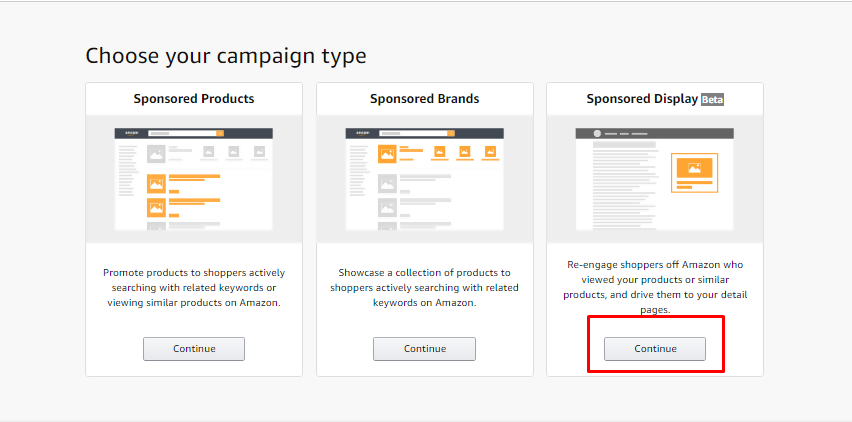Open the Sponsored Display preview illustration
Image resolution: width=852 pixels, height=422 pixels.
pos(655,179)
